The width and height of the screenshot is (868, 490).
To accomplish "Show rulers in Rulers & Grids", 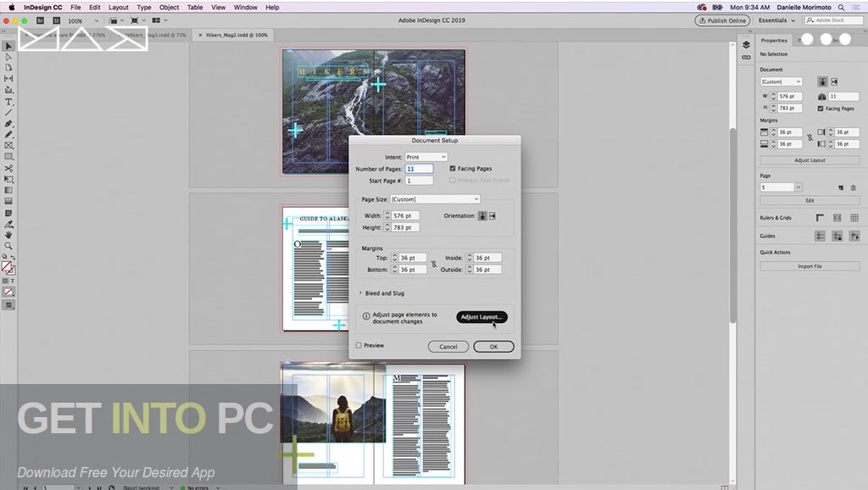I will 820,218.
